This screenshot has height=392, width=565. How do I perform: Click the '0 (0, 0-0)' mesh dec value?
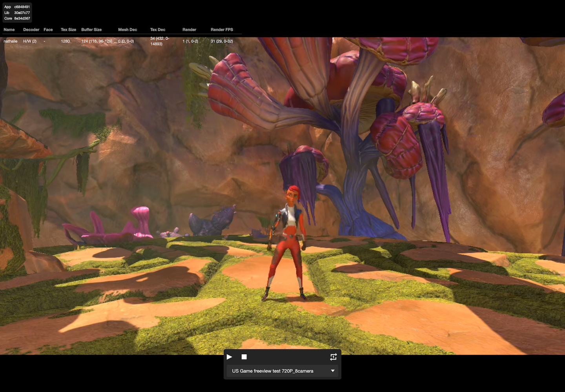[x=126, y=41]
